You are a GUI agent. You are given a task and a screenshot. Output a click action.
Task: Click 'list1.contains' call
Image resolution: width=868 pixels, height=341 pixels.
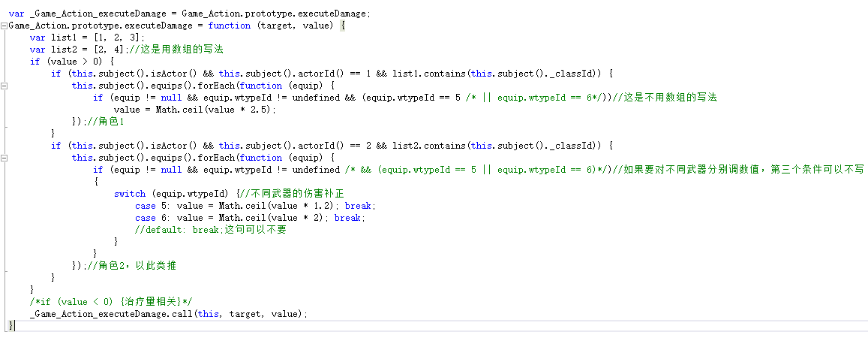pyautogui.click(x=428, y=74)
